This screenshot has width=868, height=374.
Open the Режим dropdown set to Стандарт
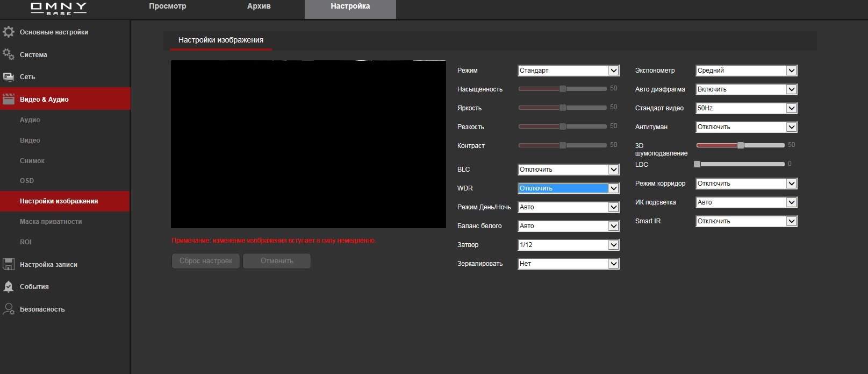(568, 70)
